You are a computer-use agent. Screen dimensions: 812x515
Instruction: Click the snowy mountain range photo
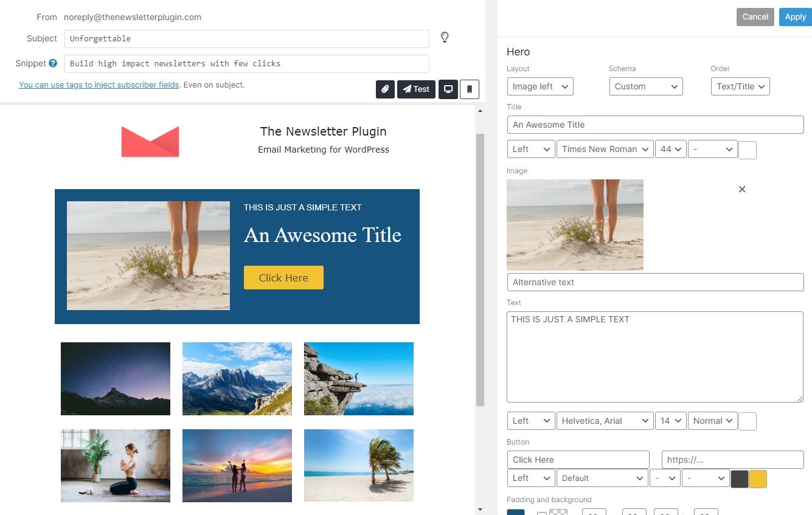237,379
